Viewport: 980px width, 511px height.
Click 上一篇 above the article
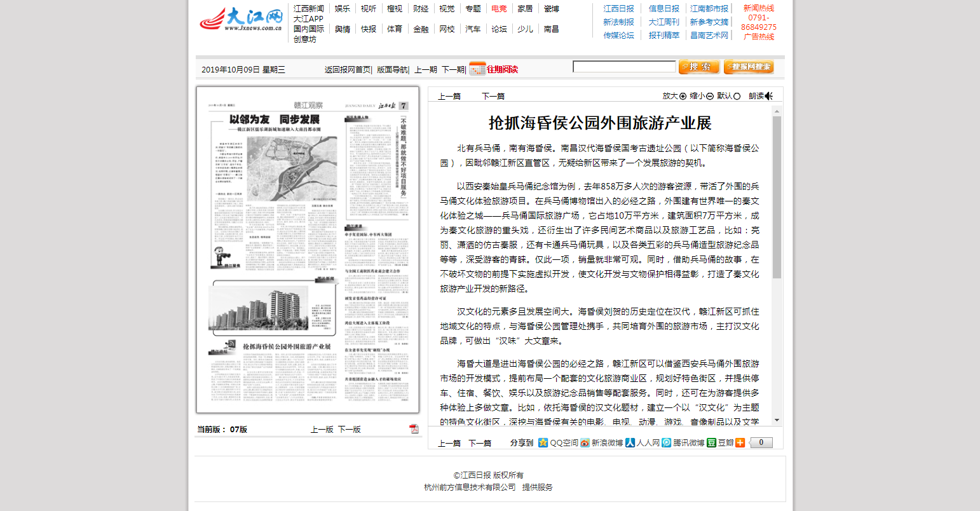coord(449,97)
